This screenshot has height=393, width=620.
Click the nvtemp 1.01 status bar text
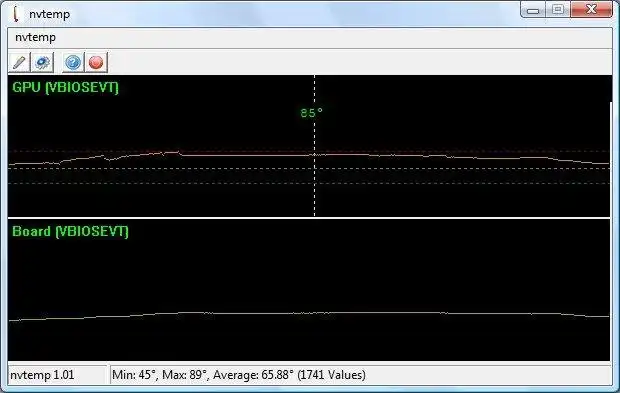(42, 375)
